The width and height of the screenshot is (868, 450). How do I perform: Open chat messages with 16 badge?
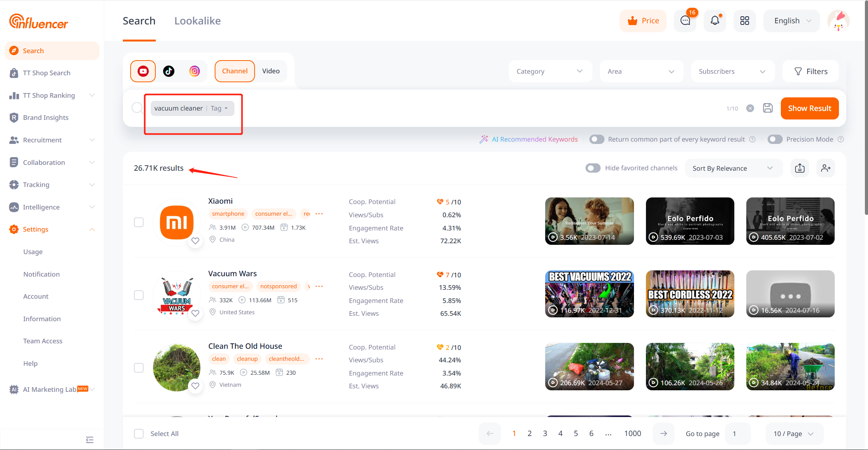pos(685,21)
